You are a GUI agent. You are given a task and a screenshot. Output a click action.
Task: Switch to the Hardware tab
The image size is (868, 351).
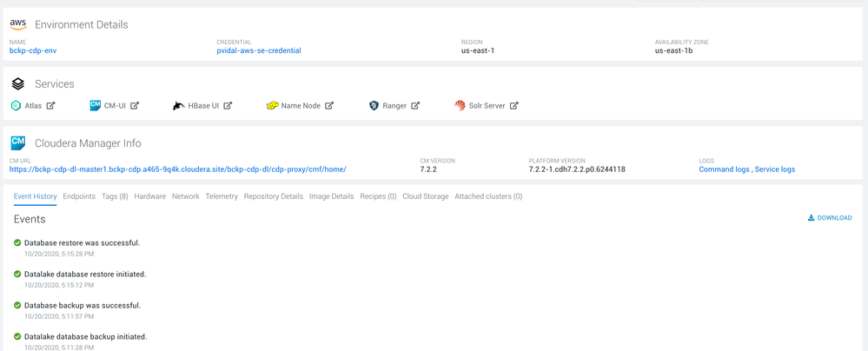[x=150, y=196]
